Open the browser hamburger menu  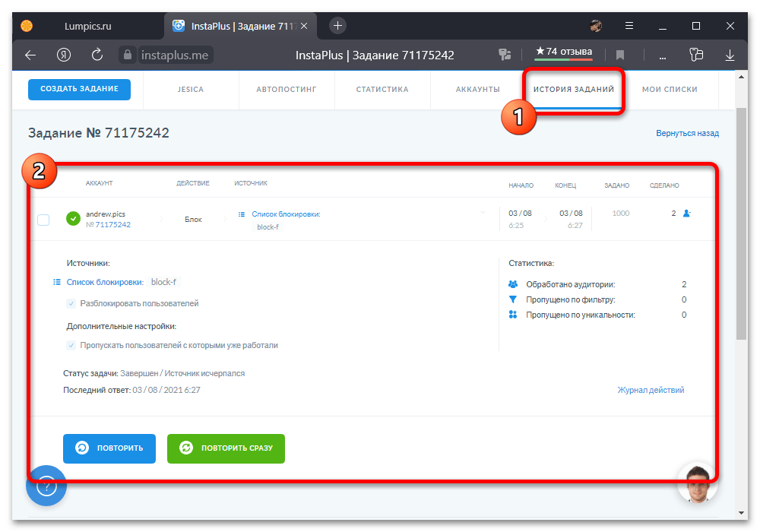pyautogui.click(x=629, y=26)
